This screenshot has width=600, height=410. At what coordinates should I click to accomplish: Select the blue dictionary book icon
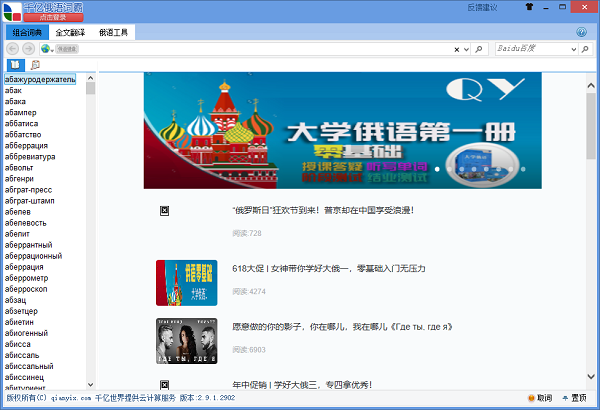pos(14,65)
